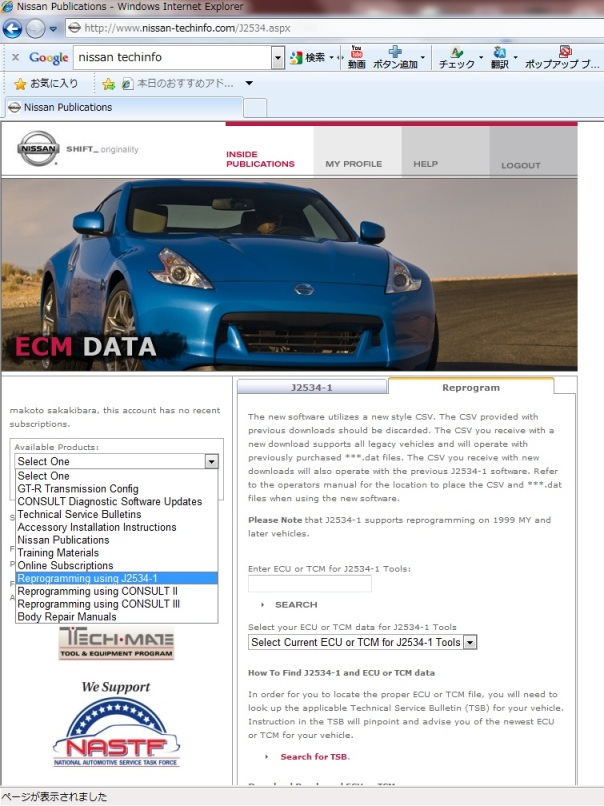This screenshot has width=604, height=806.
Task: Click the ECU or TCM text field
Action: coord(309,584)
